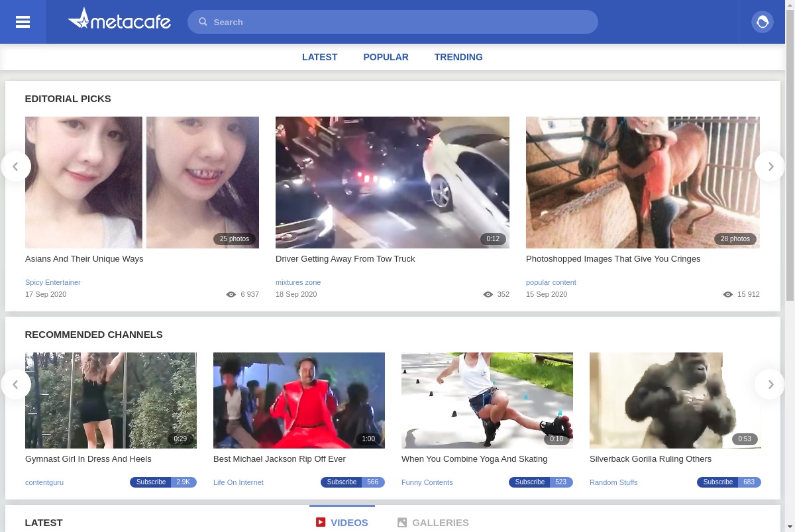Visit the contentguru channel
Image resolution: width=795 pixels, height=532 pixels.
point(44,482)
